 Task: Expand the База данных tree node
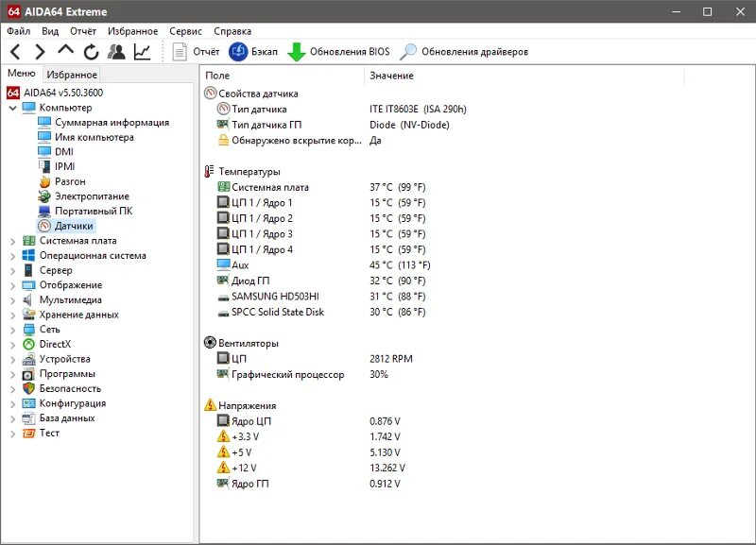[x=13, y=418]
